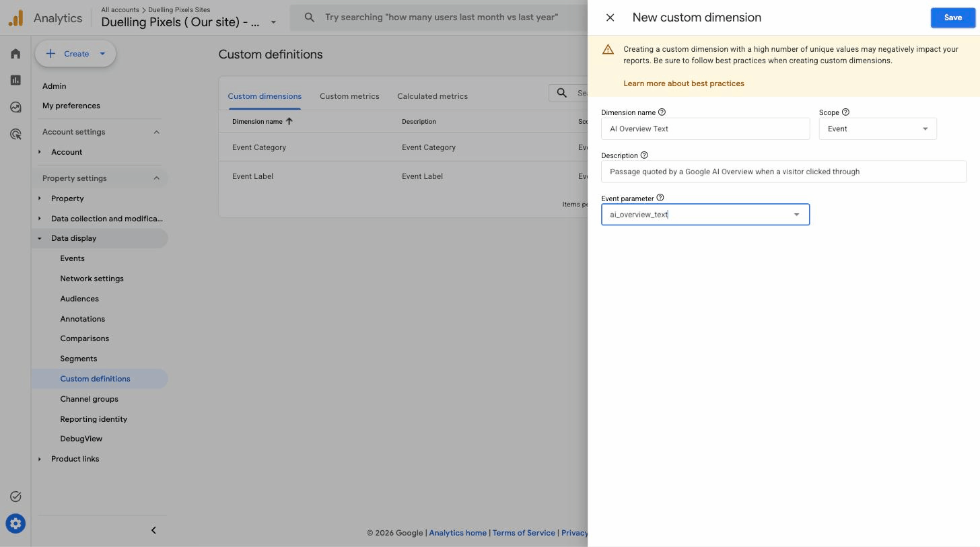Click the warning triangle icon

tap(608, 49)
